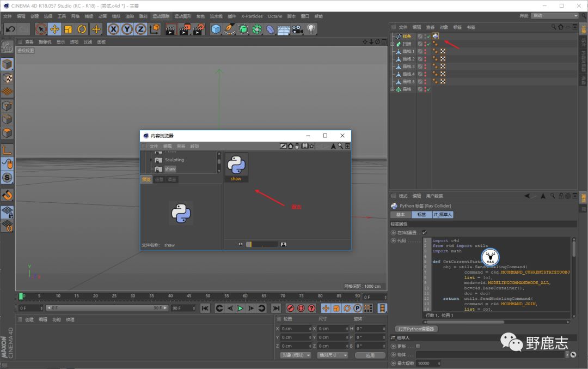Select the shaw folder in the browser tree

click(170, 169)
